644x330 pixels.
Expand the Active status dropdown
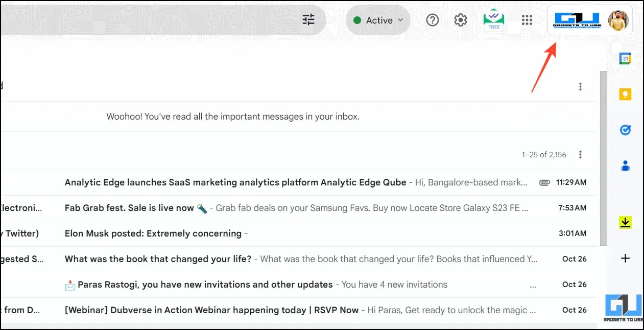[378, 20]
